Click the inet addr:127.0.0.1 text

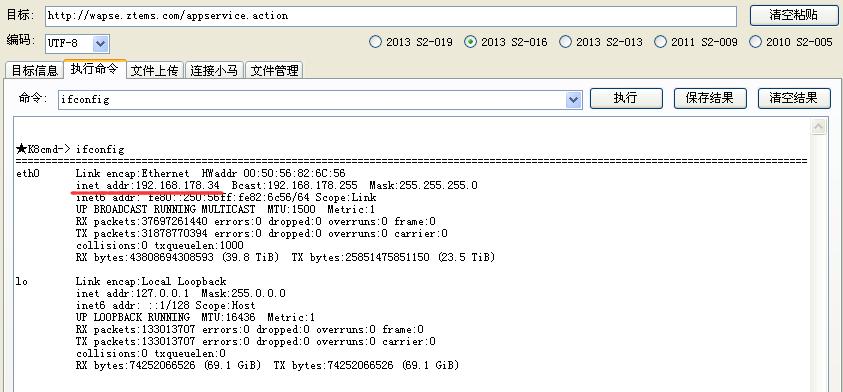[133, 294]
